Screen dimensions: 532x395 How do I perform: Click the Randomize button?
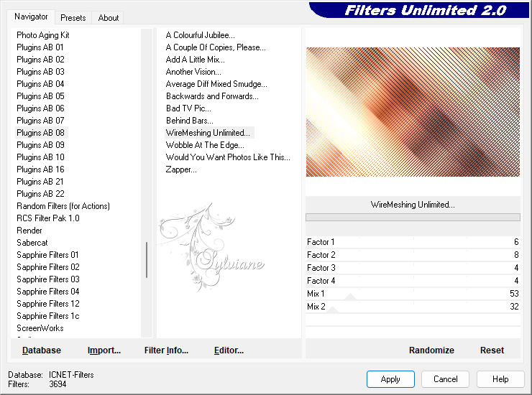point(431,350)
